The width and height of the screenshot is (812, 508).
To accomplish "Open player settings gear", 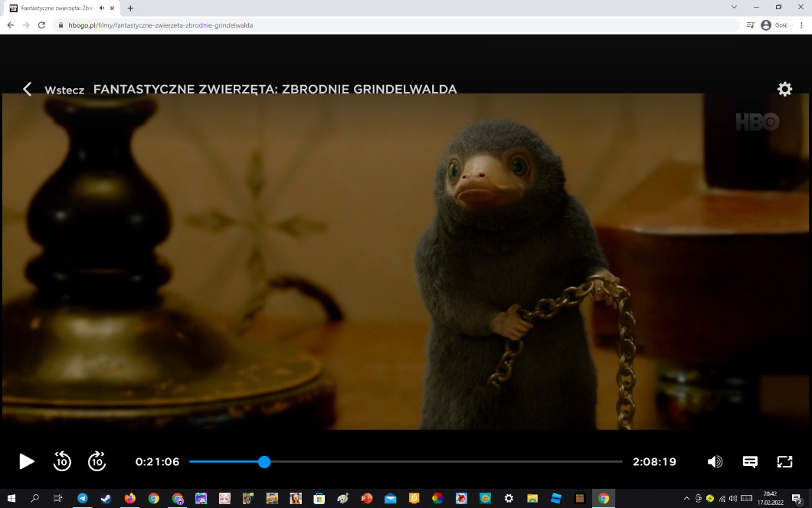I will coord(784,89).
